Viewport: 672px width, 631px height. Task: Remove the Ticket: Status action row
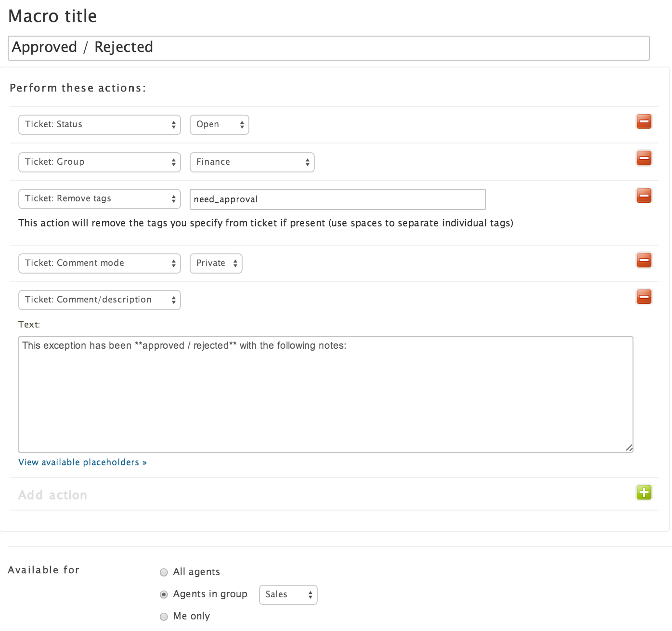(x=644, y=121)
